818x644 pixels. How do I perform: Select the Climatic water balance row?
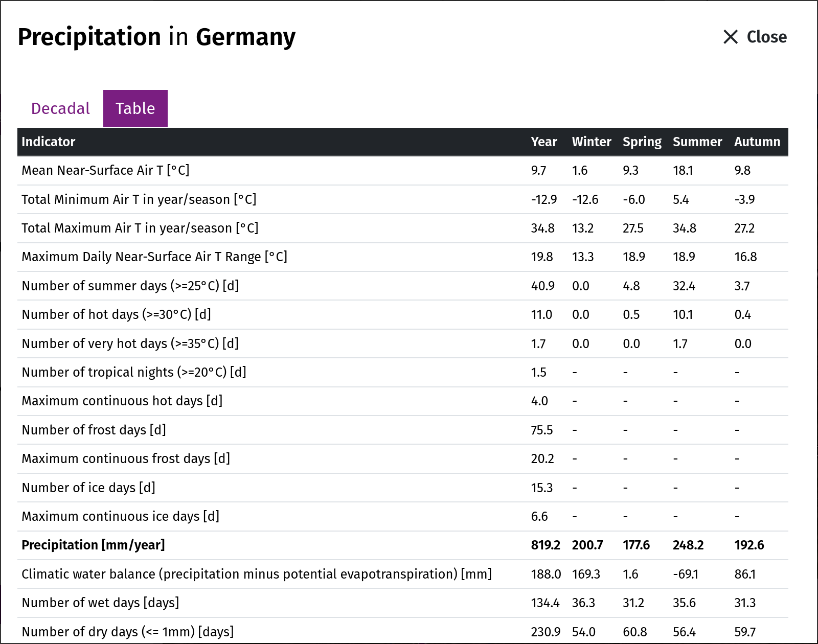pos(403,574)
